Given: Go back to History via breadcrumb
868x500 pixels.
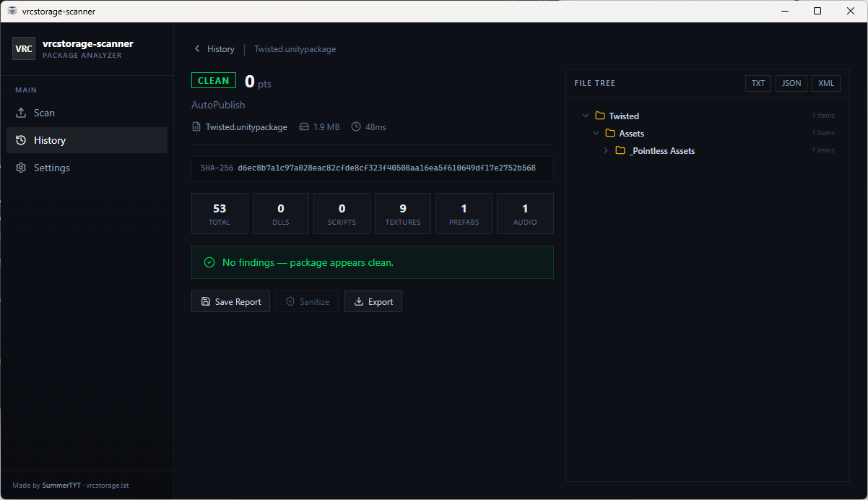Looking at the screenshot, I should [x=214, y=49].
